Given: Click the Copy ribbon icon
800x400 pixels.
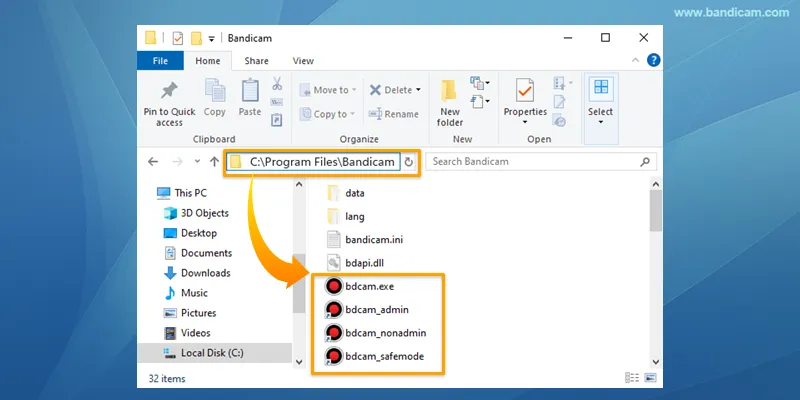Looking at the screenshot, I should pyautogui.click(x=215, y=90).
